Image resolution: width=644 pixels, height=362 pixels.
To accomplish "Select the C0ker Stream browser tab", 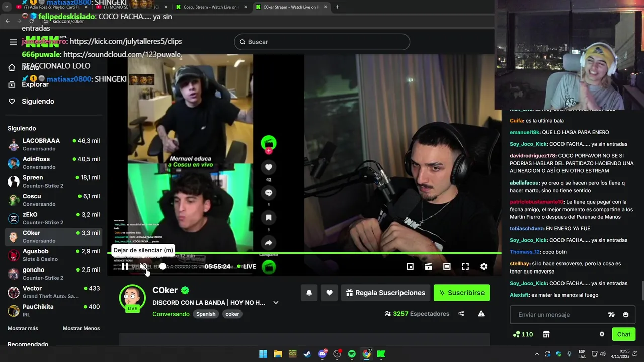I will point(291,7).
